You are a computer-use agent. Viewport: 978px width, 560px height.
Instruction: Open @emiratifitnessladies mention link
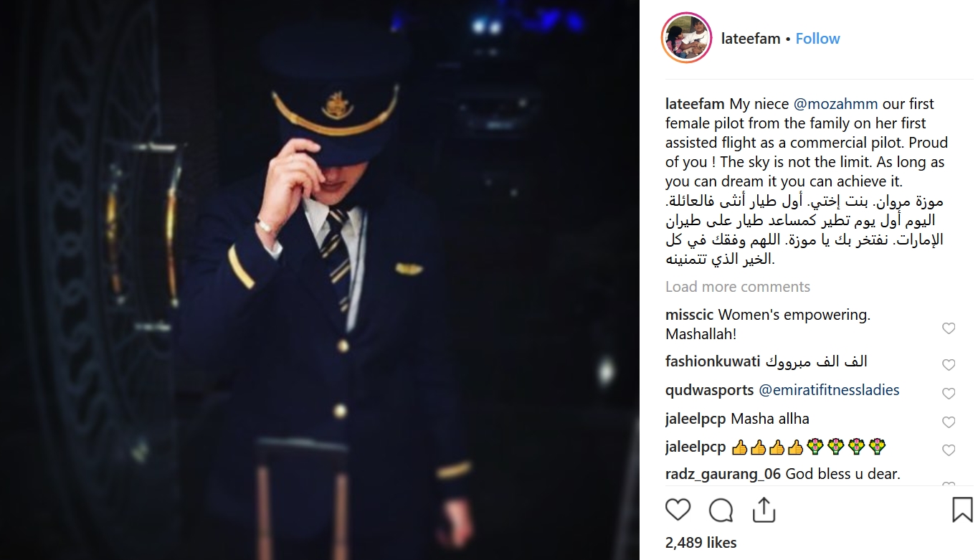coord(829,390)
